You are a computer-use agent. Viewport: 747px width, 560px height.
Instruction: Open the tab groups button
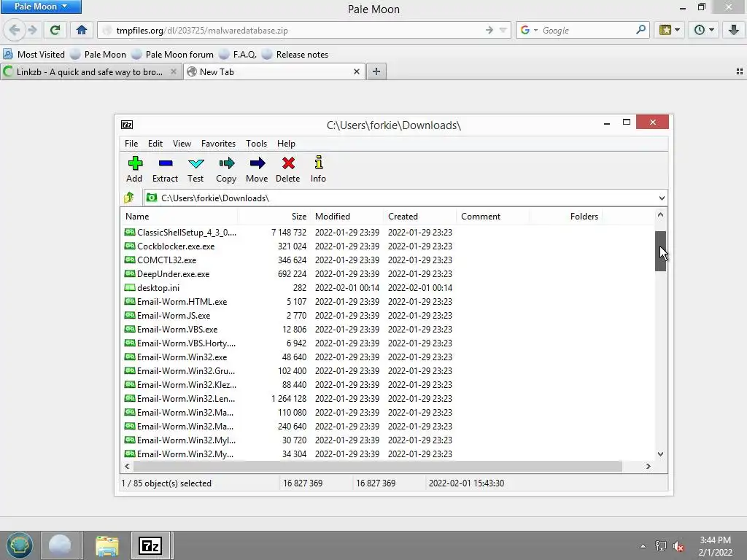(x=740, y=71)
